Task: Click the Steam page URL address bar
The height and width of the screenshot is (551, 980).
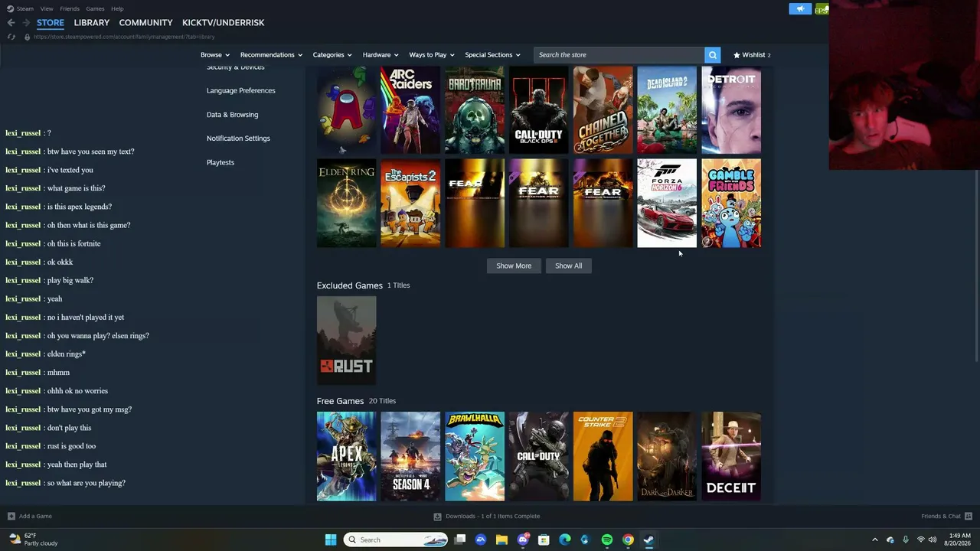Action: 124,37
